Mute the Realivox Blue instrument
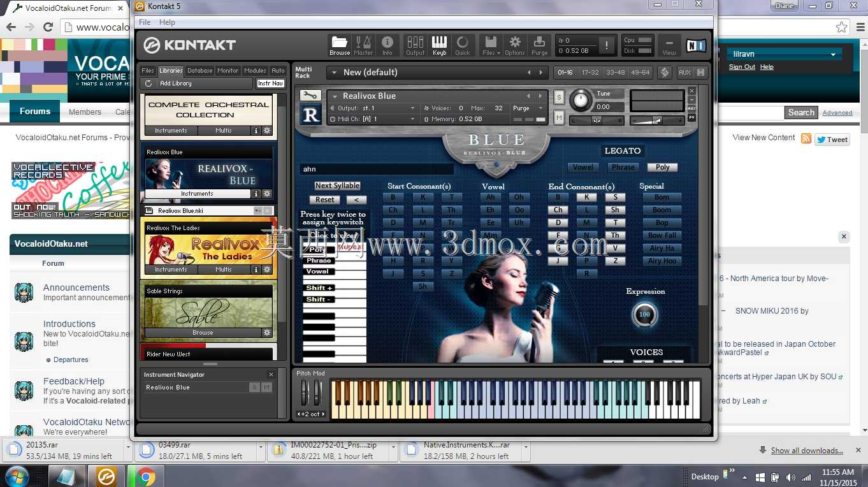The width and height of the screenshot is (868, 487). pos(559,117)
